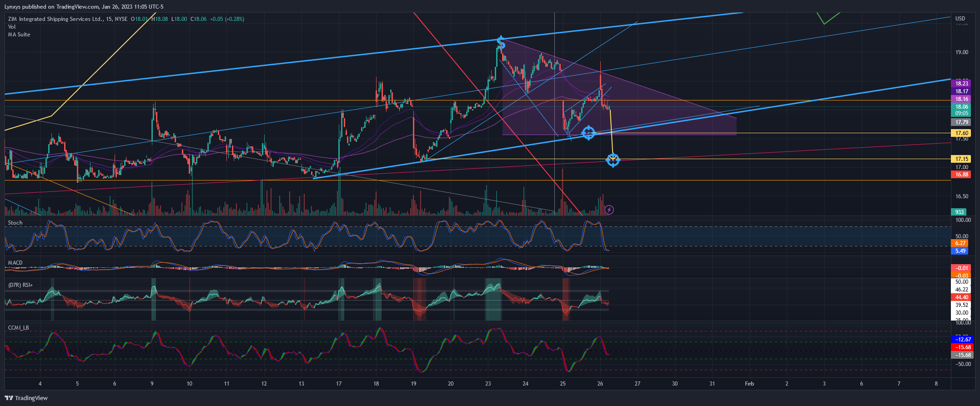Image resolution: width=980 pixels, height=406 pixels.
Task: Click the 46.22 RSI level label
Action: pyautogui.click(x=961, y=290)
